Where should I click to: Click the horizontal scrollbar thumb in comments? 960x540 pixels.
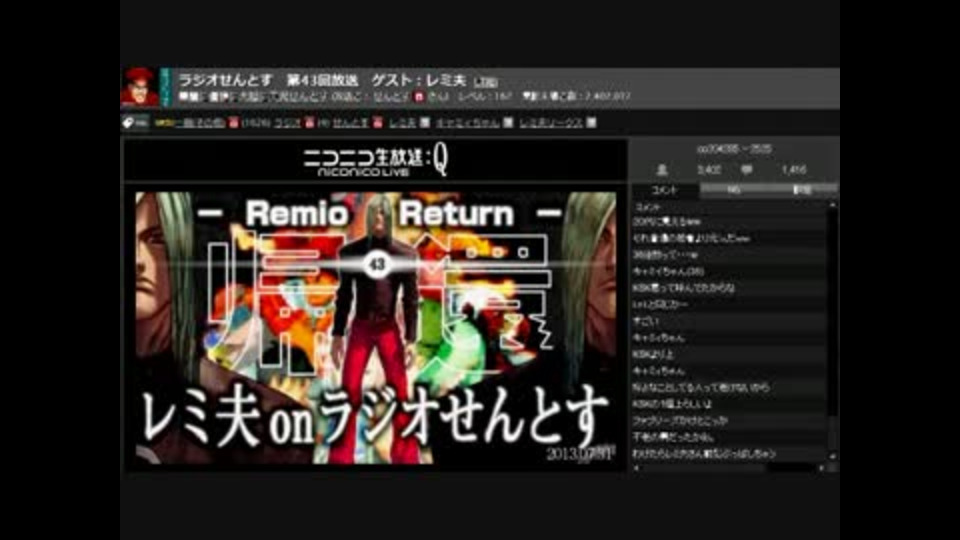tap(703, 468)
